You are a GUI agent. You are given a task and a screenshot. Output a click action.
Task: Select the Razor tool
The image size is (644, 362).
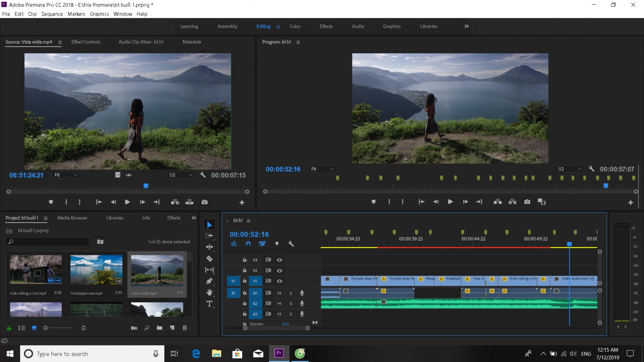pyautogui.click(x=210, y=259)
